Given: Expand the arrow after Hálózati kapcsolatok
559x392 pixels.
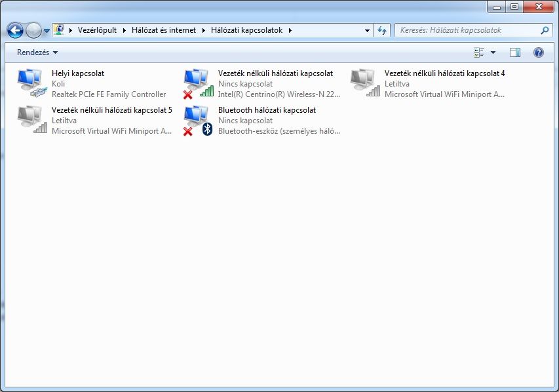Looking at the screenshot, I should pyautogui.click(x=290, y=30).
